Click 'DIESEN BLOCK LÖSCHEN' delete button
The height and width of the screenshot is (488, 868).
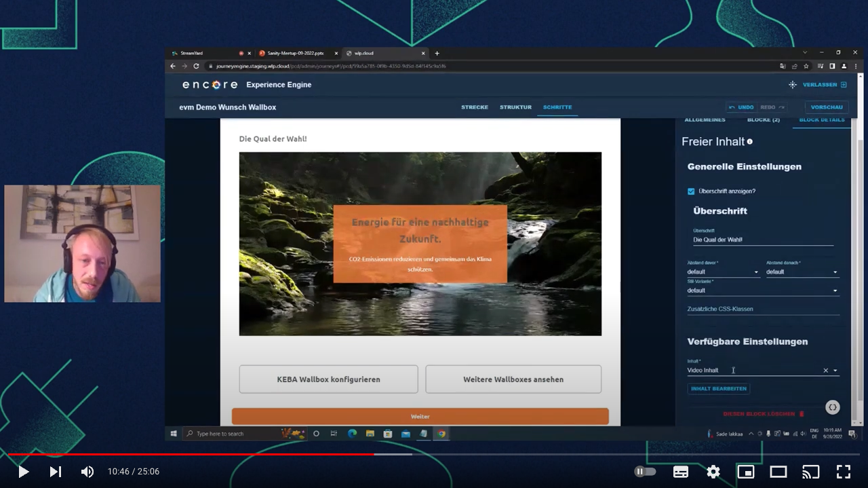(764, 414)
